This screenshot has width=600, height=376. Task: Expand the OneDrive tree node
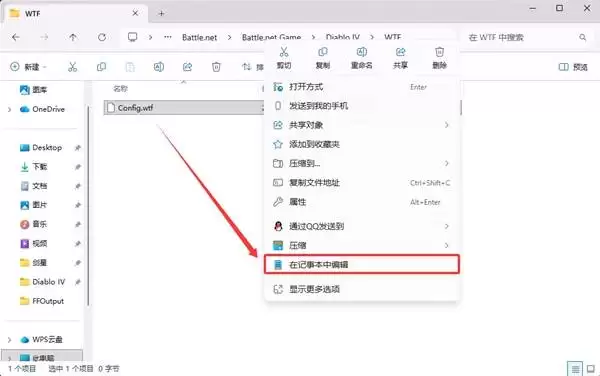(9, 109)
